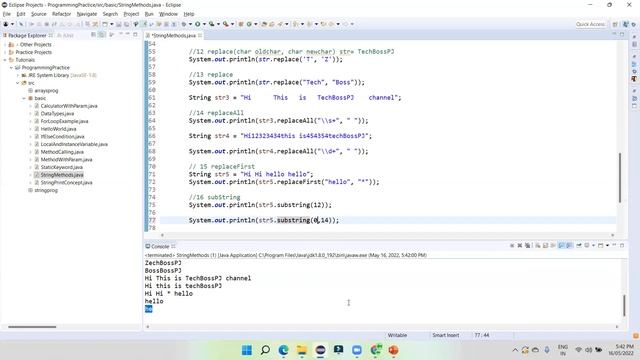
Task: Click the Quick Access search field
Action: tap(590, 24)
